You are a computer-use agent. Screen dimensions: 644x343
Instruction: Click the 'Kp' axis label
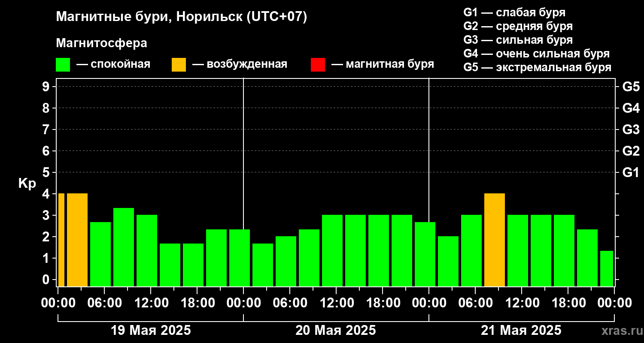[x=27, y=184]
